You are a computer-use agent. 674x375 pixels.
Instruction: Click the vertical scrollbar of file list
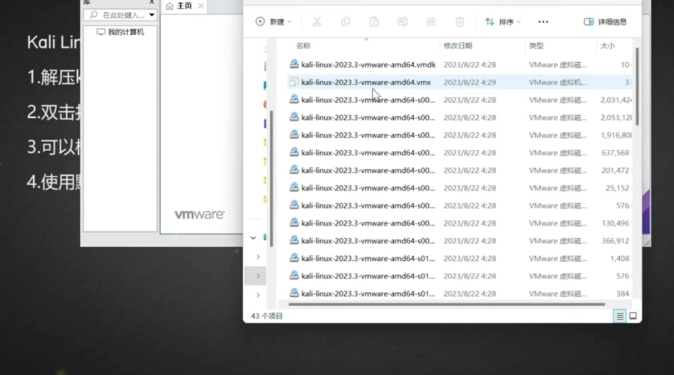pos(637,86)
